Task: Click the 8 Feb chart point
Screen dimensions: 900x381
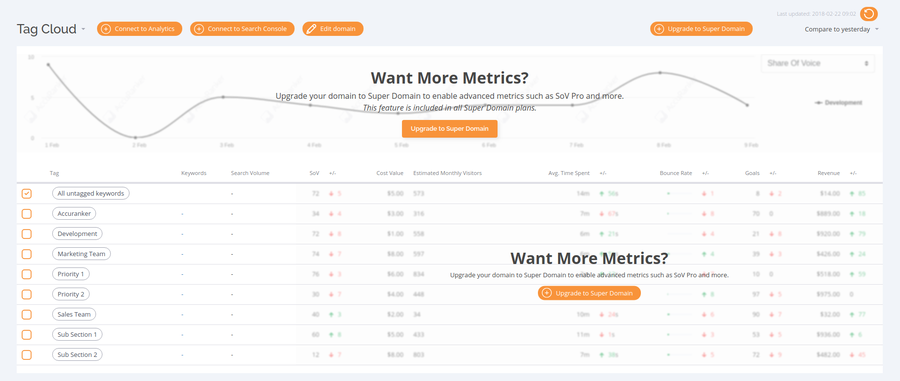Action: point(660,73)
